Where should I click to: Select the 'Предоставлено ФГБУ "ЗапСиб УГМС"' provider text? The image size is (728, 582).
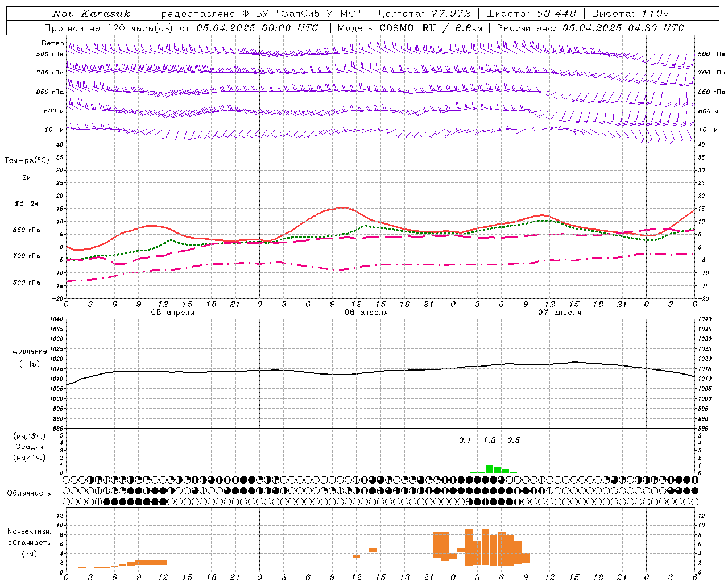(257, 14)
